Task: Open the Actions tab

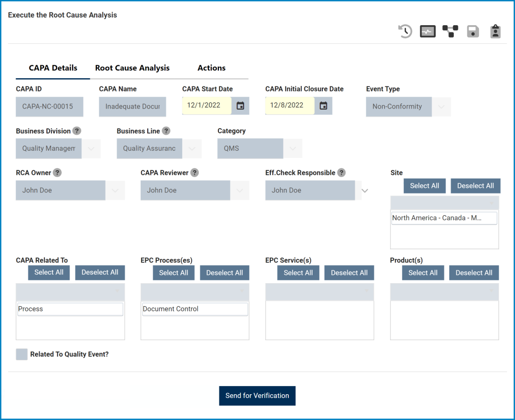Action: (x=212, y=68)
